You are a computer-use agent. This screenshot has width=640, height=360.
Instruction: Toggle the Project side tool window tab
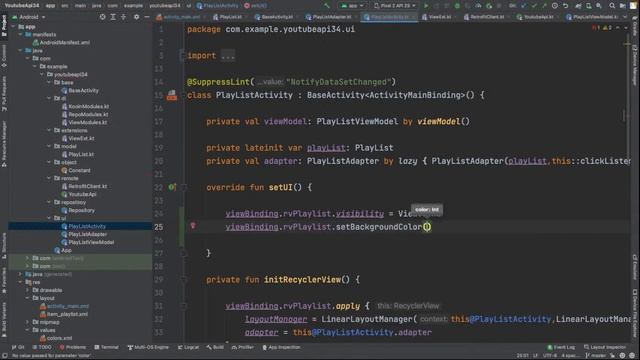4,26
